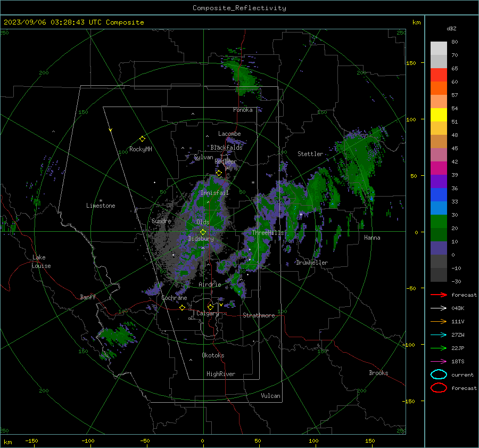This screenshot has width=479, height=448.
Task: Click the Didsbury town label
Action: (201, 239)
